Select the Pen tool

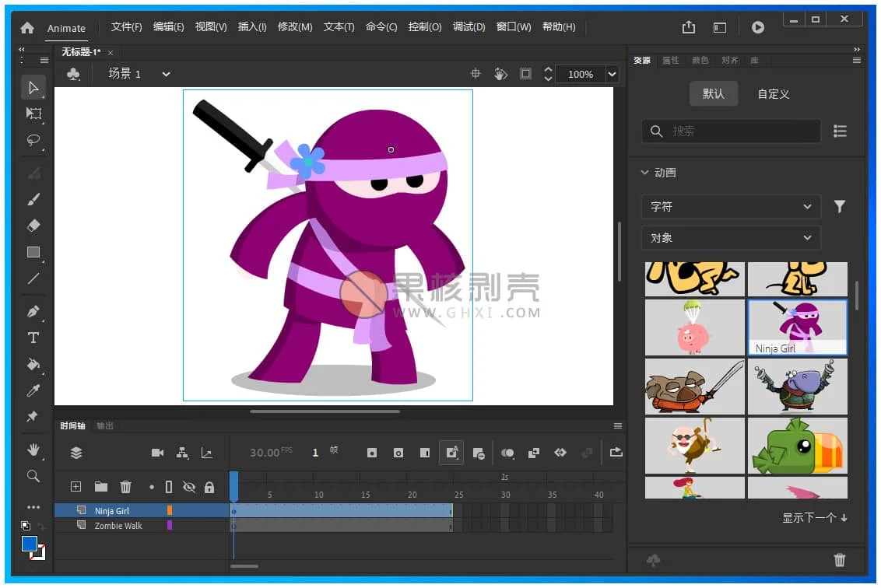[33, 311]
